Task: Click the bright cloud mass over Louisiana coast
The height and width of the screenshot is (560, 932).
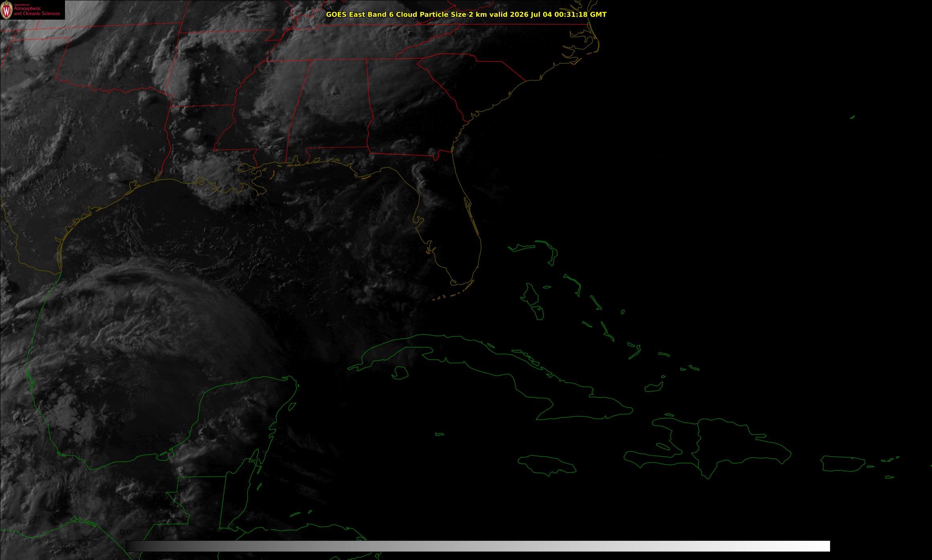Action: tap(213, 180)
